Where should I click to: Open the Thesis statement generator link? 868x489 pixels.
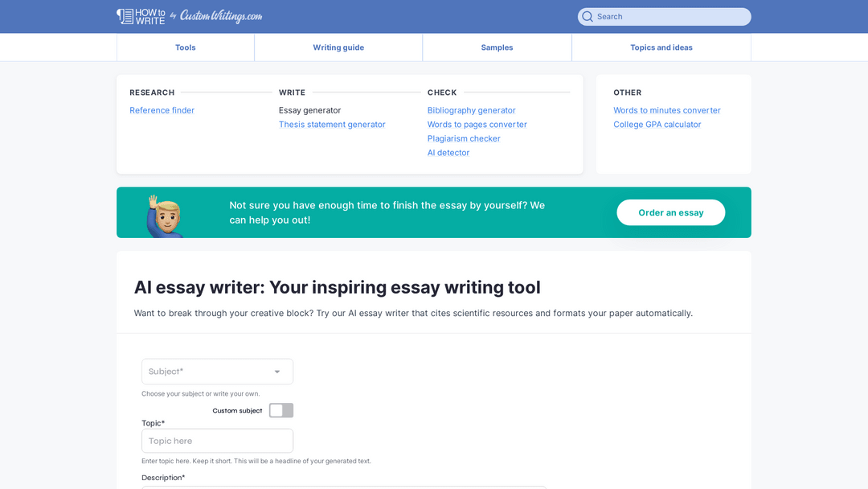point(332,125)
